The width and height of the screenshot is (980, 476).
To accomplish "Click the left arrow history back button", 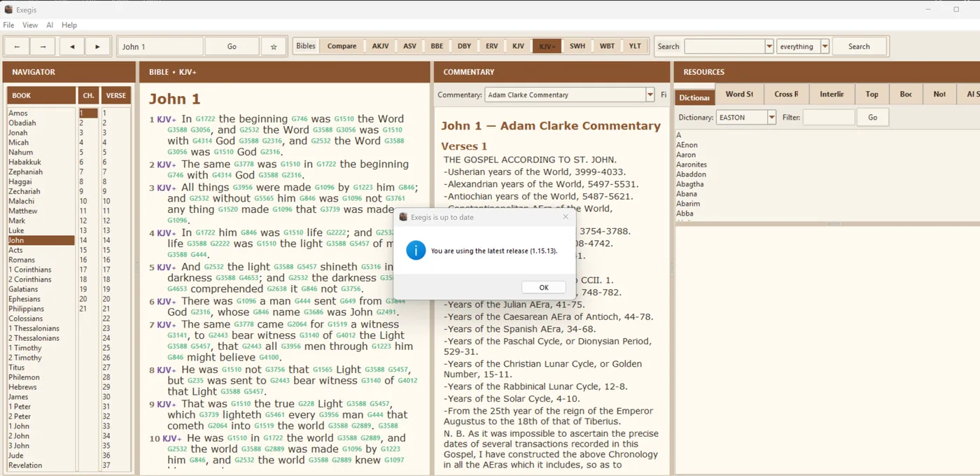I will [17, 47].
